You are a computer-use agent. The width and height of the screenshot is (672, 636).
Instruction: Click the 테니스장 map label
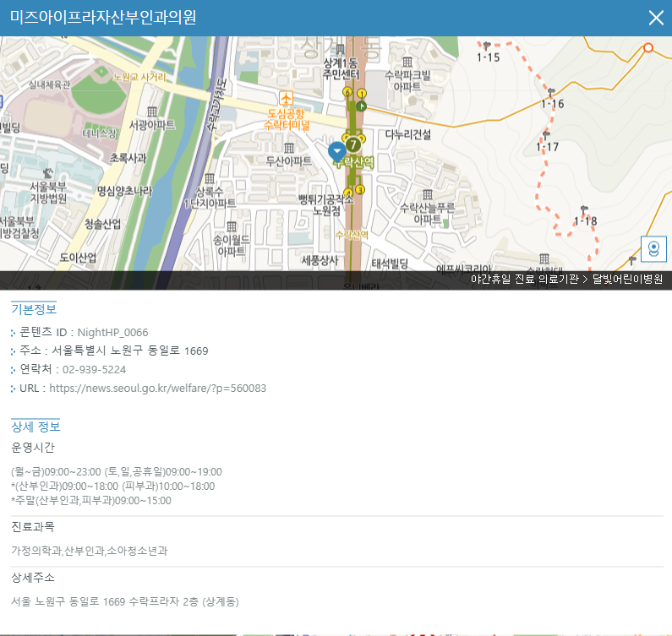[x=100, y=133]
